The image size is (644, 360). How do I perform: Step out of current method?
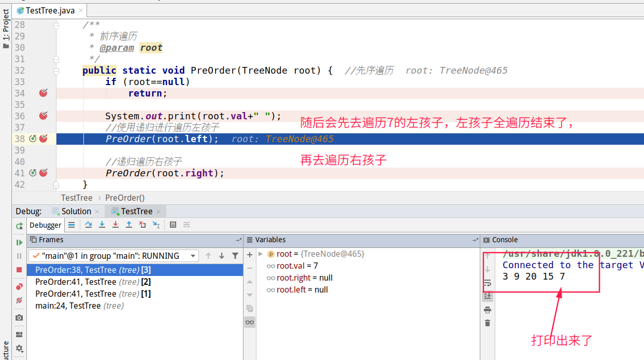pos(129,225)
